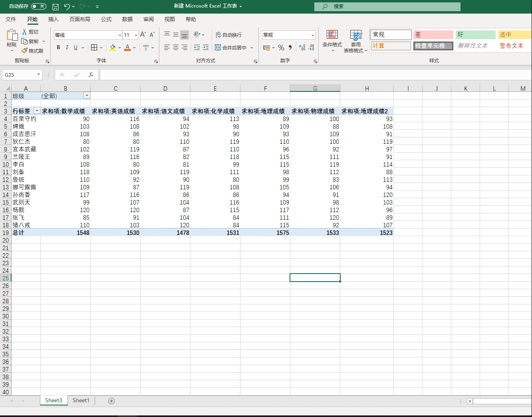Apply the 好 cell style swatch
The image size is (532, 417).
(x=475, y=35)
